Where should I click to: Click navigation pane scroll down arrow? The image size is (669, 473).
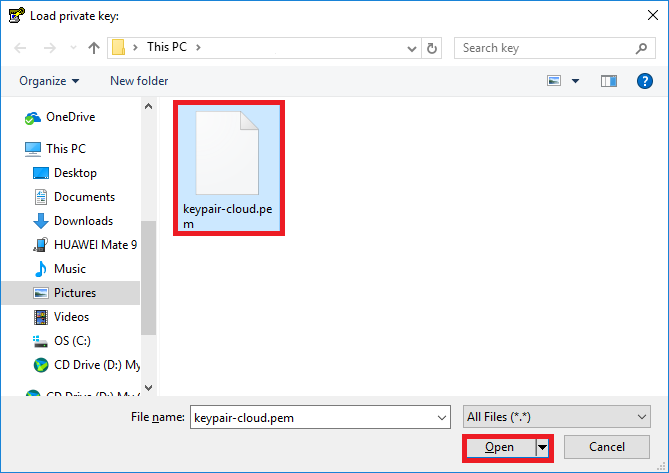click(148, 387)
